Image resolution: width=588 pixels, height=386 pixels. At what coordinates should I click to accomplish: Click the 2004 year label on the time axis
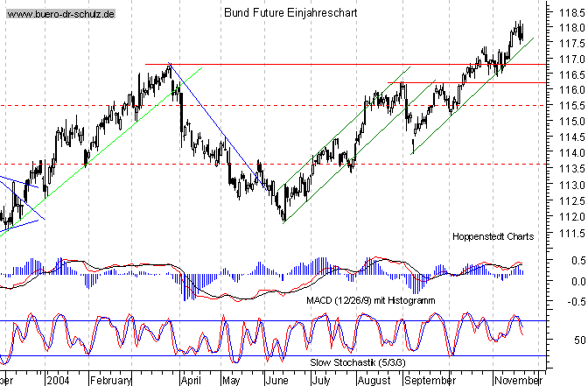click(59, 381)
